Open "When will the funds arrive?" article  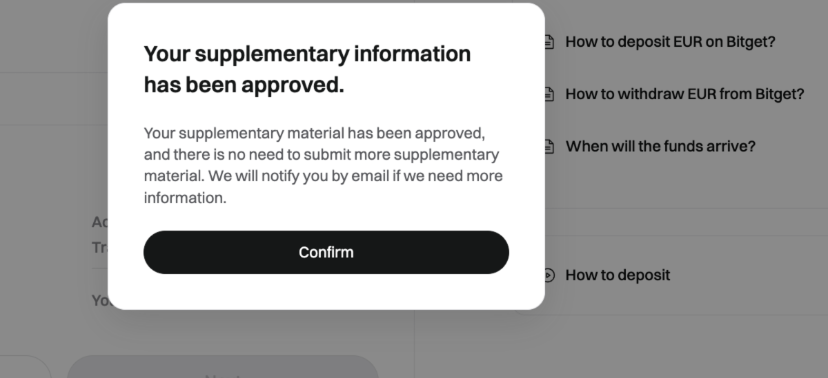pos(660,146)
